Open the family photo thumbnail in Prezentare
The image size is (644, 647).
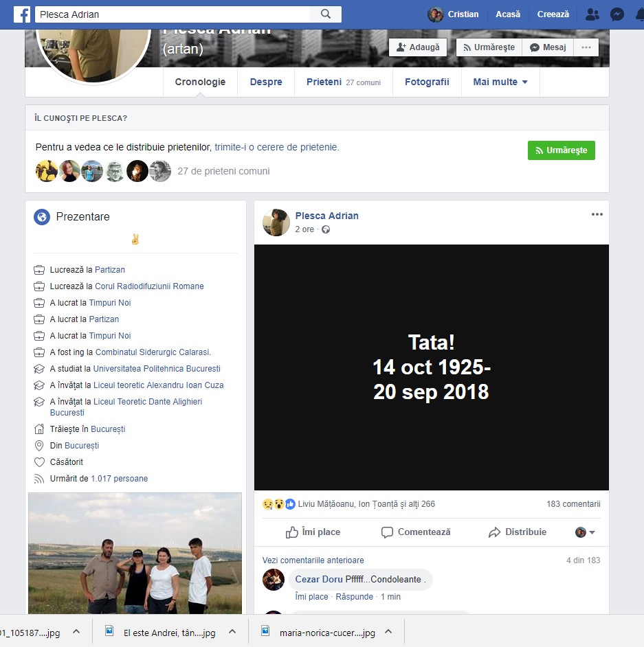[x=135, y=553]
